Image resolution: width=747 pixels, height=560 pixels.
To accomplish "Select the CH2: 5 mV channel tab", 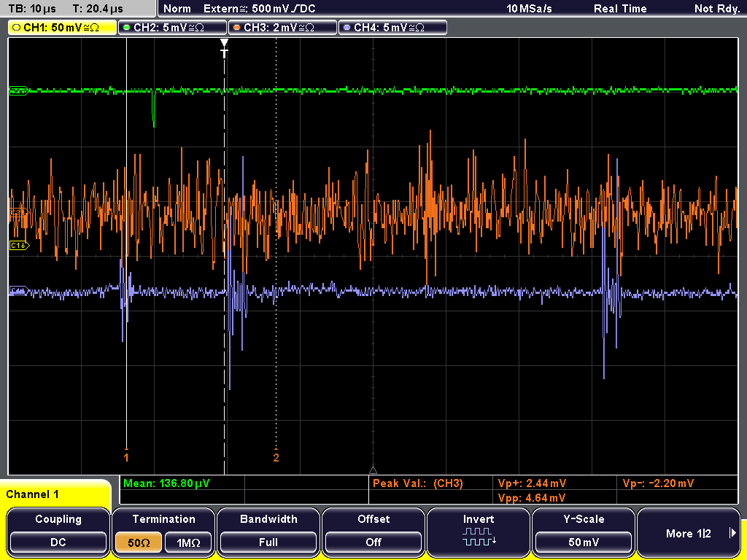I will tap(172, 28).
